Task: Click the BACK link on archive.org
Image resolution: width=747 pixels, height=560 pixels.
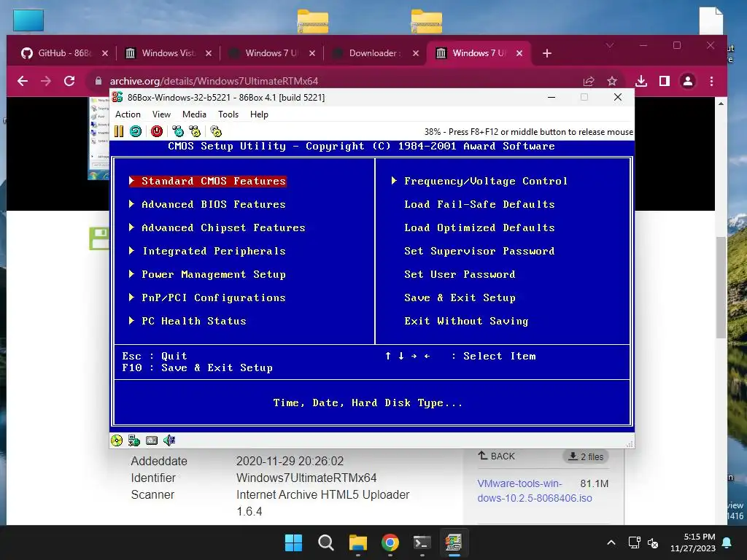Action: tap(496, 456)
